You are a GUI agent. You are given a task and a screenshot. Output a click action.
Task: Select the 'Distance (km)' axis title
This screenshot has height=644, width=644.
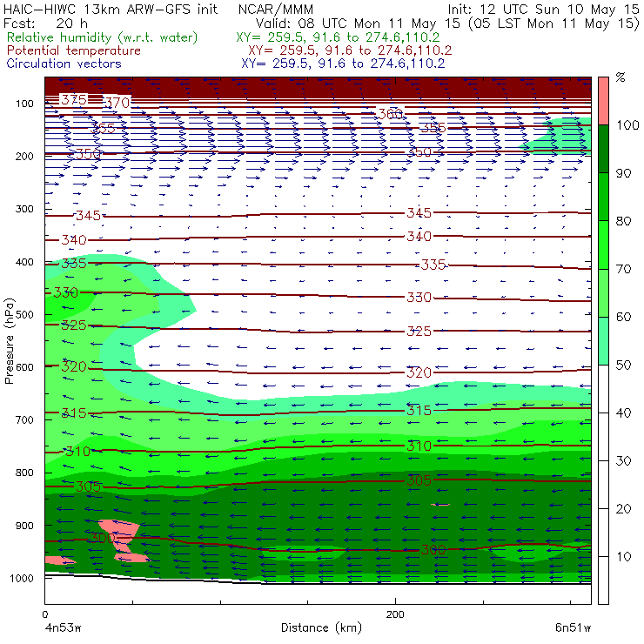coord(322,628)
